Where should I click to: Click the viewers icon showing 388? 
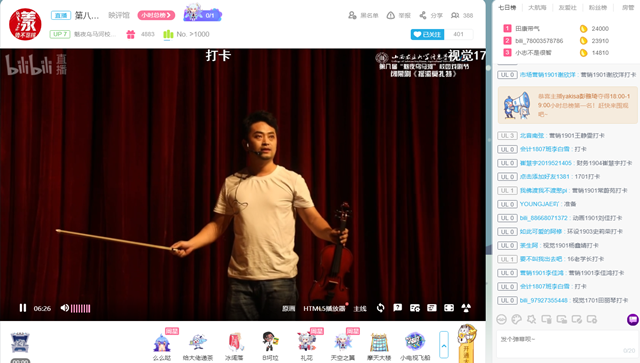click(x=455, y=16)
